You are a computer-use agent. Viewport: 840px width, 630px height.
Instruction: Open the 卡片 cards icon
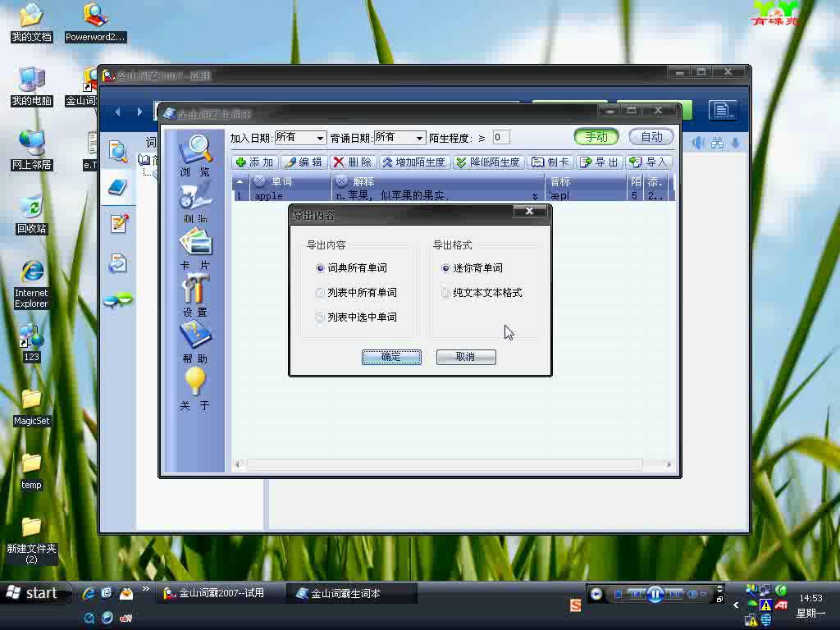pyautogui.click(x=195, y=249)
